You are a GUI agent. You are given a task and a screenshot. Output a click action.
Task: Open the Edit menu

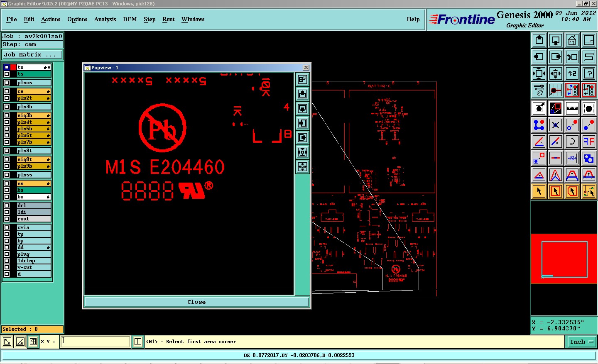29,19
